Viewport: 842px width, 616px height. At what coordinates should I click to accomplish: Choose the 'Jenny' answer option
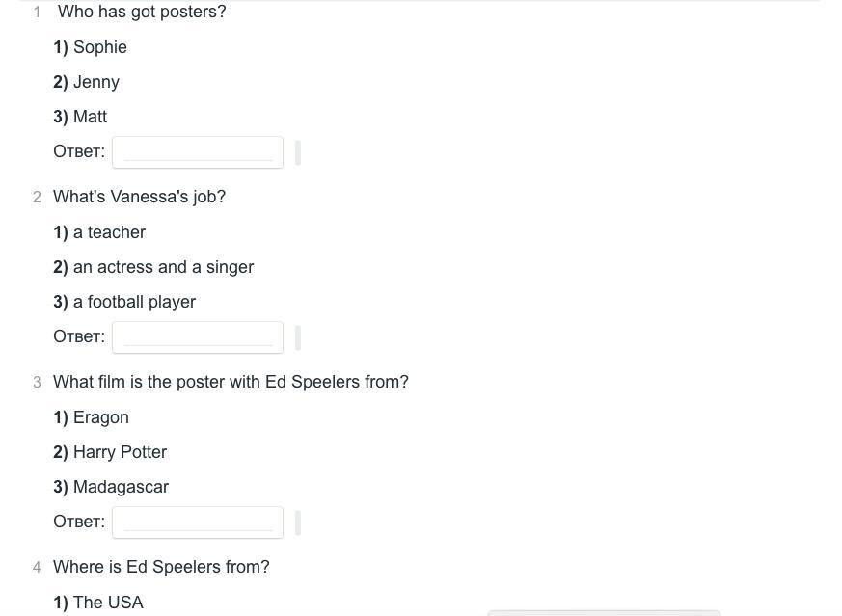95,82
